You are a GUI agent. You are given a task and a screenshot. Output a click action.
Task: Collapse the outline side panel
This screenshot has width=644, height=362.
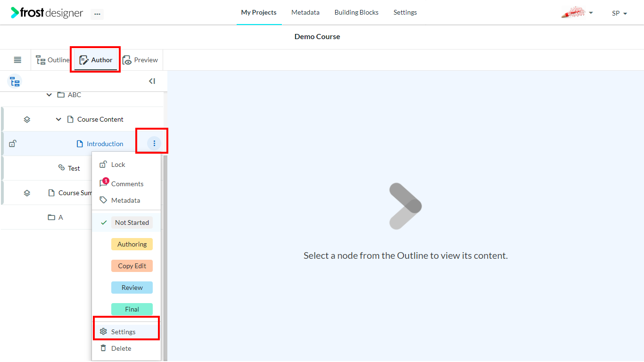click(152, 81)
